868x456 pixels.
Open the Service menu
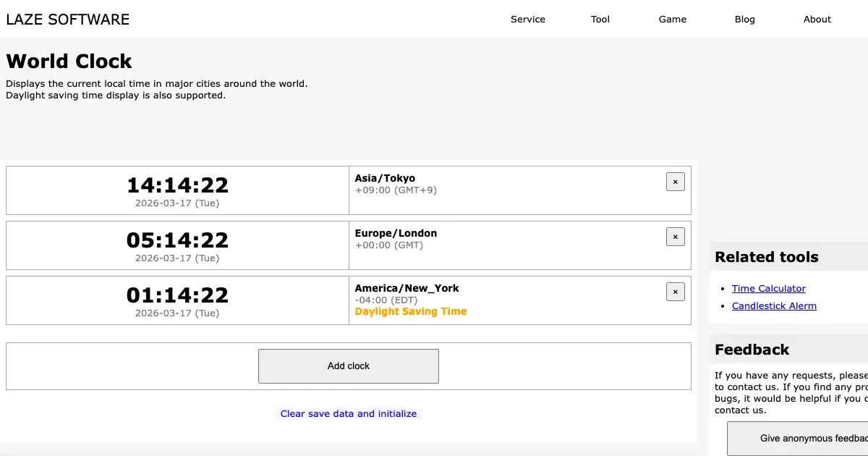527,20
